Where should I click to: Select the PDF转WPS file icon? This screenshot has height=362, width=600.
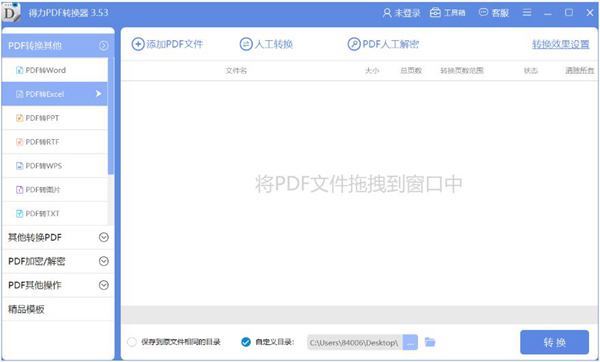tap(20, 166)
